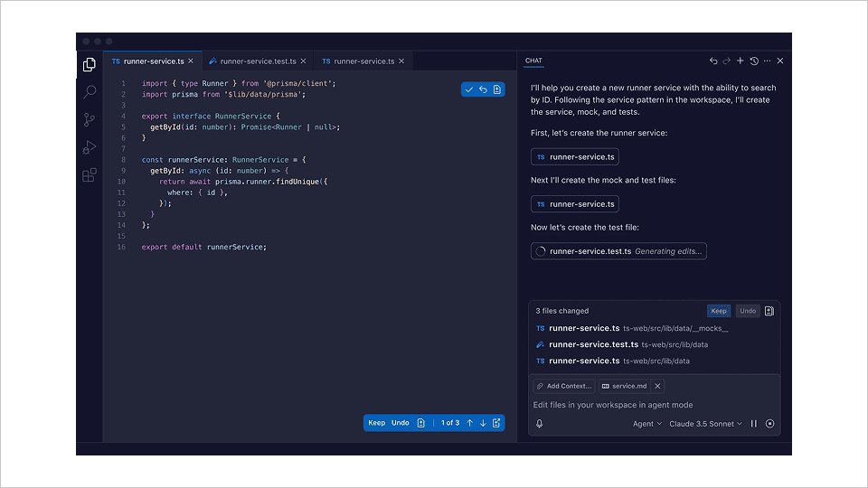Open Source Control view in activity bar

[x=90, y=119]
